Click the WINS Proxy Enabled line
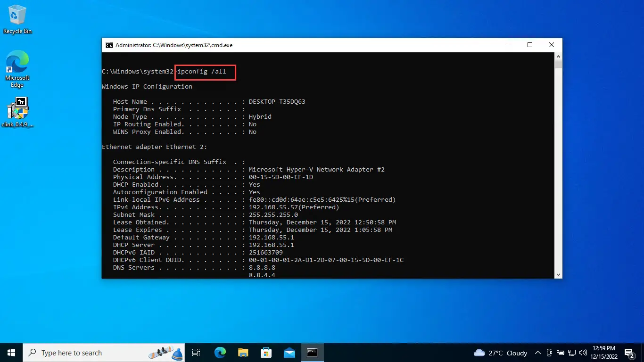The width and height of the screenshot is (644, 362). pos(185,132)
